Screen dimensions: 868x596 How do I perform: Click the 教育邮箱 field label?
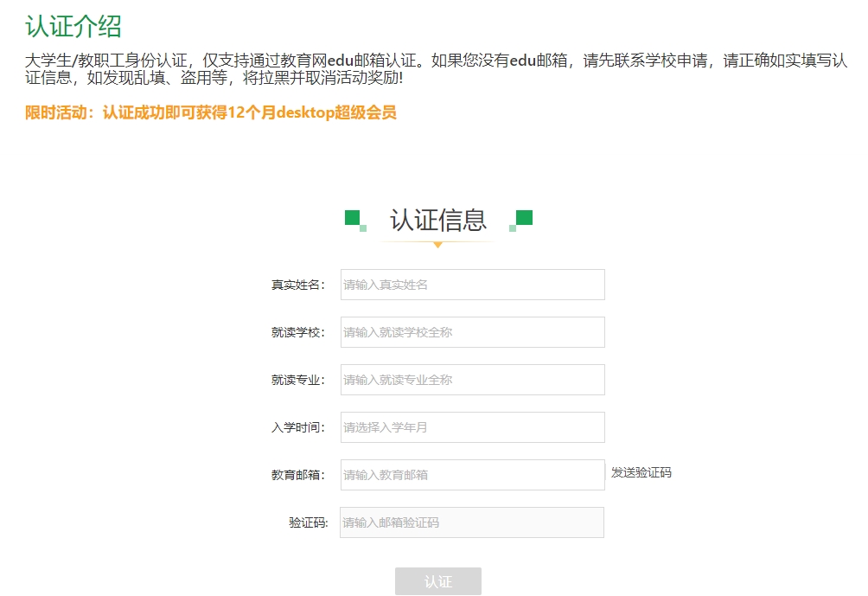point(298,476)
